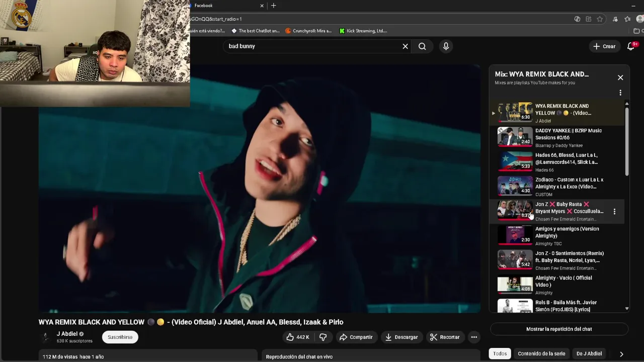Image resolution: width=644 pixels, height=362 pixels.
Task: Open YouTube notifications bell
Action: coord(631,46)
